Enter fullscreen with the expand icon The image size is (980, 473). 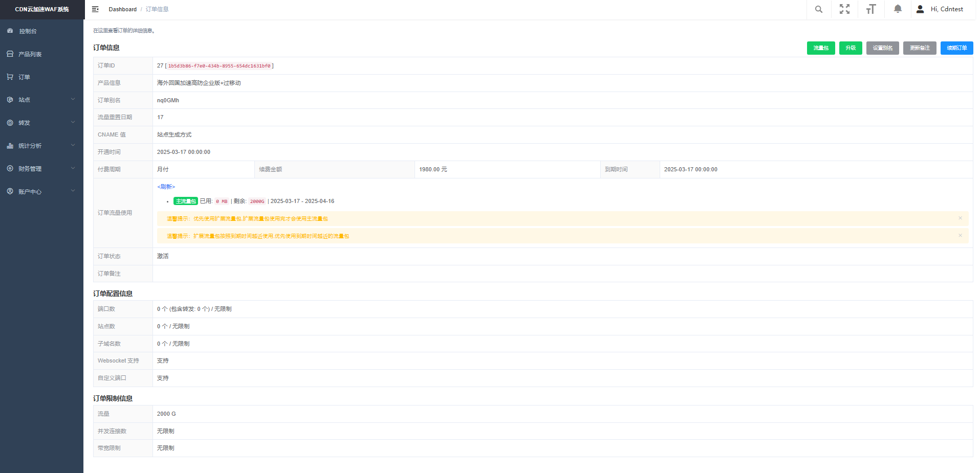click(x=844, y=9)
